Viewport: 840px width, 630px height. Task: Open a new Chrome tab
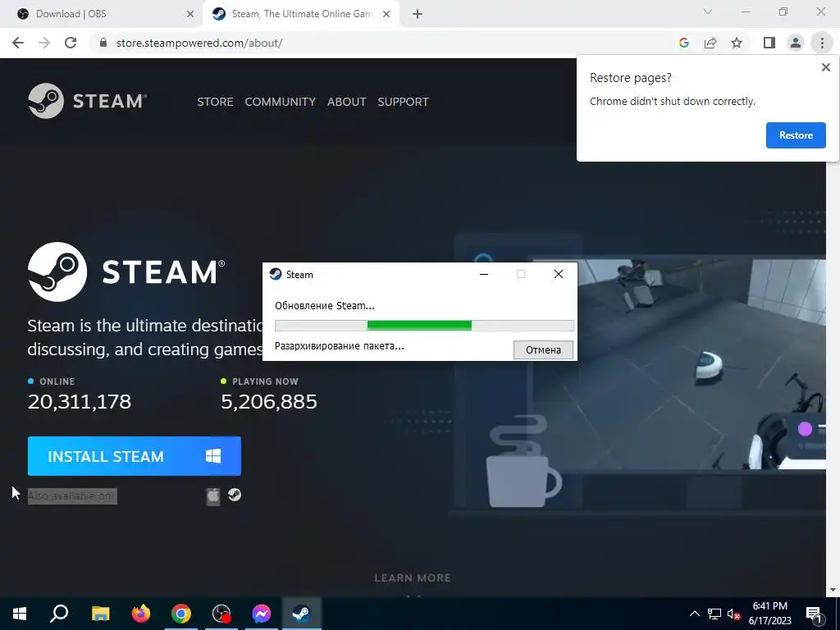418,14
